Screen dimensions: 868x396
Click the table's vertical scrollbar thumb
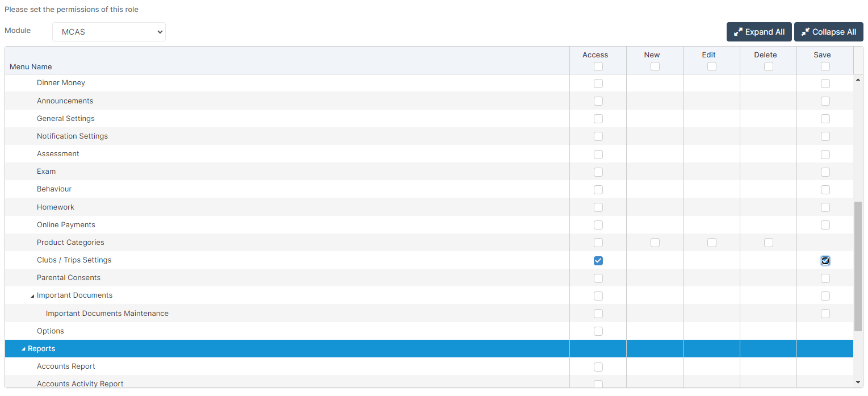(x=858, y=266)
